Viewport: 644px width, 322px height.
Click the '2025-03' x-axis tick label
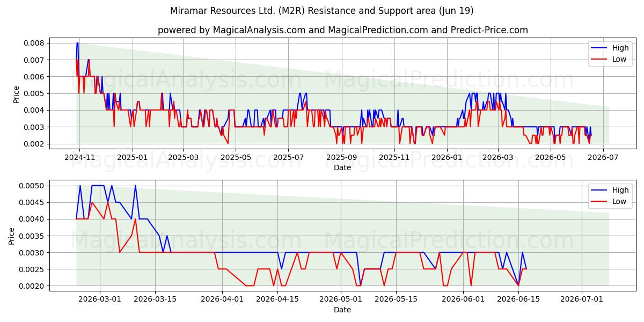[x=183, y=157]
